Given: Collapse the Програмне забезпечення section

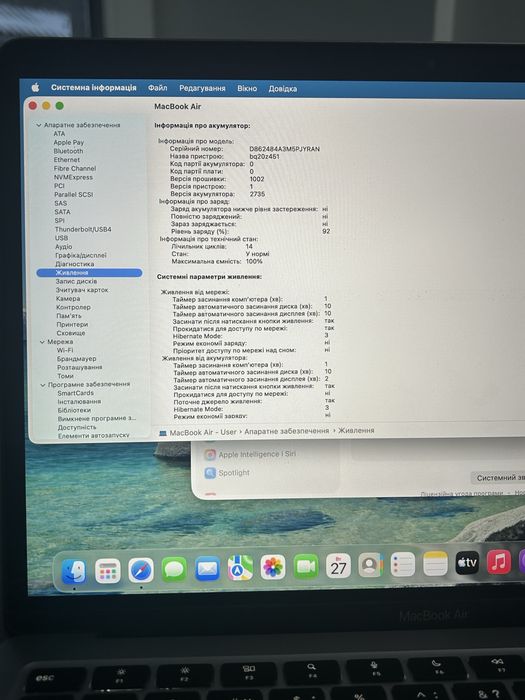Looking at the screenshot, I should [43, 385].
